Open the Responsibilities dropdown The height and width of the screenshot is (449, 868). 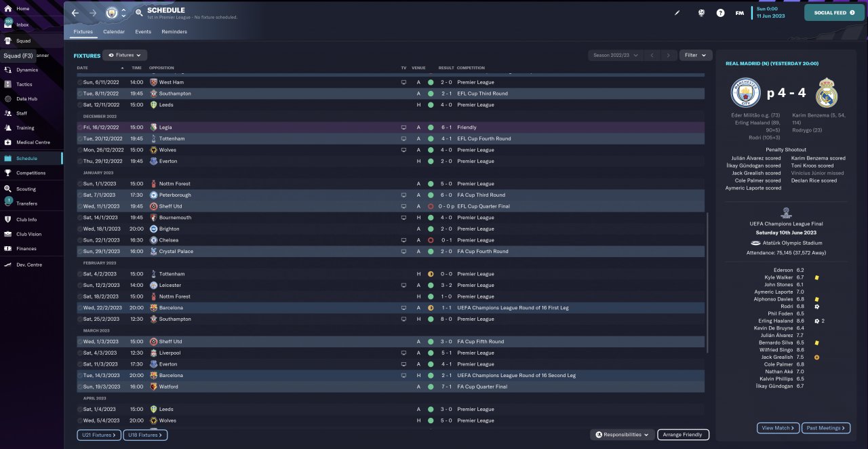622,435
